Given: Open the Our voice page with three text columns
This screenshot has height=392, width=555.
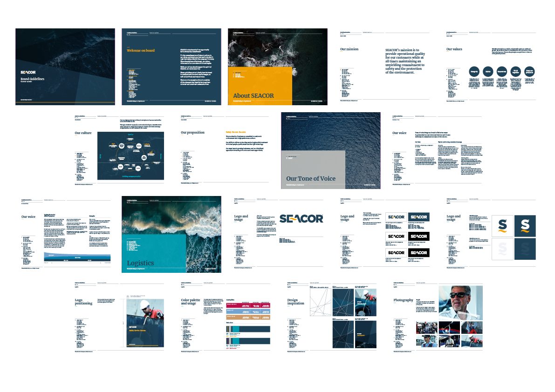Looking at the screenshot, I should (437, 150).
